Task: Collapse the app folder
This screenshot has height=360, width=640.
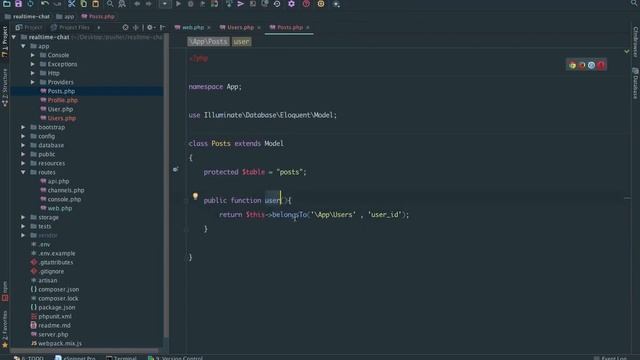Action: click(x=23, y=46)
